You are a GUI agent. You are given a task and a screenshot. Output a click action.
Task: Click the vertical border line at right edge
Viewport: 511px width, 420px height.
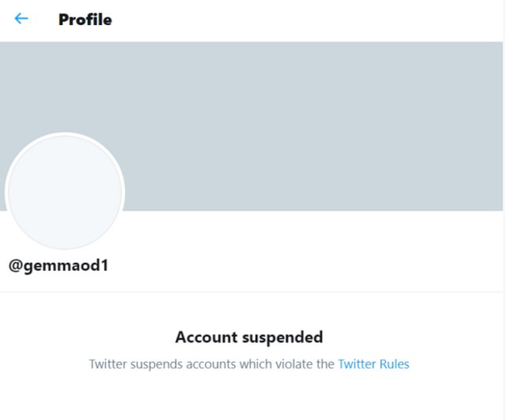tap(504, 236)
